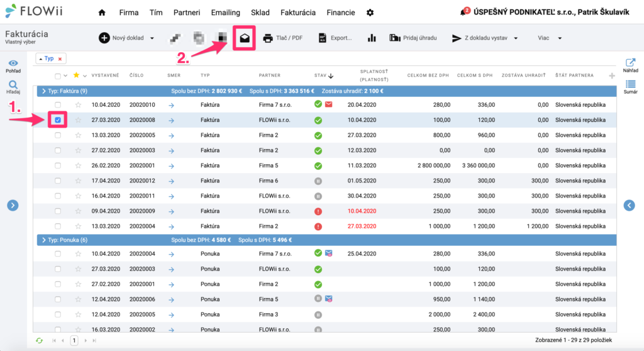Sort by the Partner column header
The image size is (644, 351).
pos(269,75)
